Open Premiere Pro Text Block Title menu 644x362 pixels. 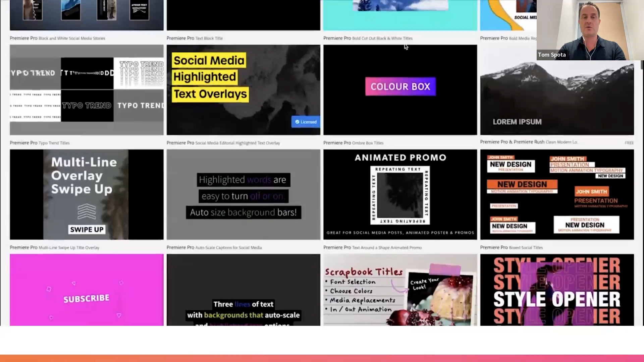pyautogui.click(x=195, y=38)
